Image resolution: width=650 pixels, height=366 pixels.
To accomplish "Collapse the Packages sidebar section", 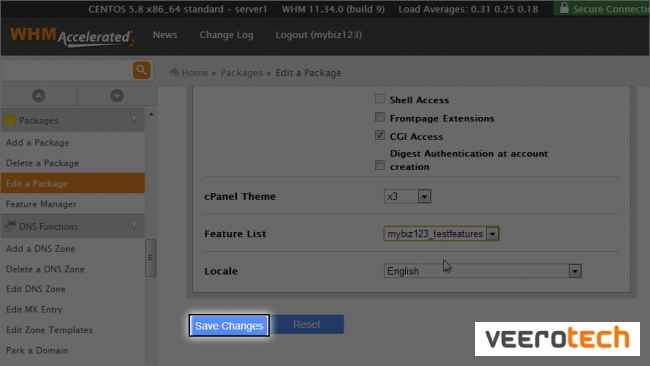I will [134, 120].
